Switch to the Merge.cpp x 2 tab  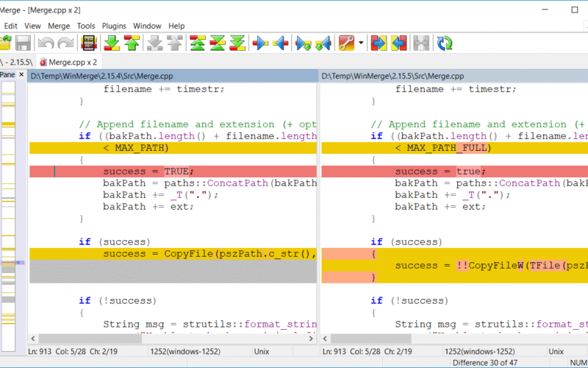[x=68, y=62]
